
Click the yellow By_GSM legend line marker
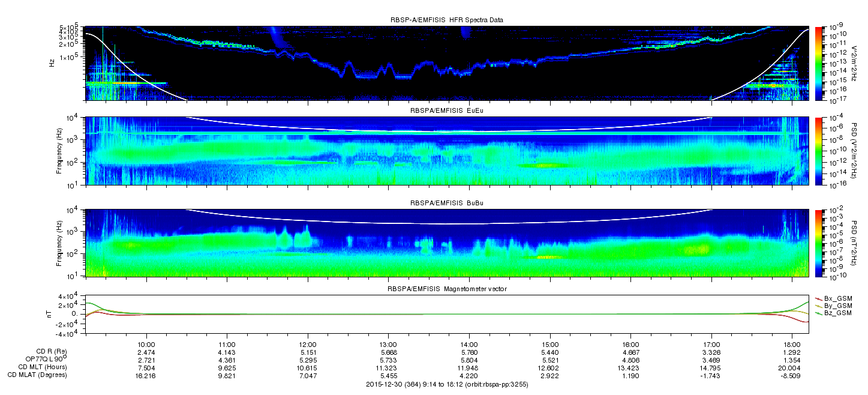tap(819, 306)
